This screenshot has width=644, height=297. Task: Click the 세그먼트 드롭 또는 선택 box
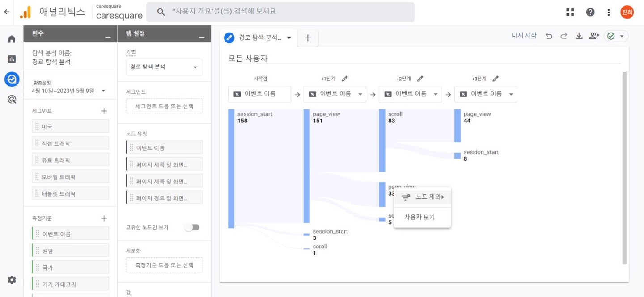tap(164, 106)
